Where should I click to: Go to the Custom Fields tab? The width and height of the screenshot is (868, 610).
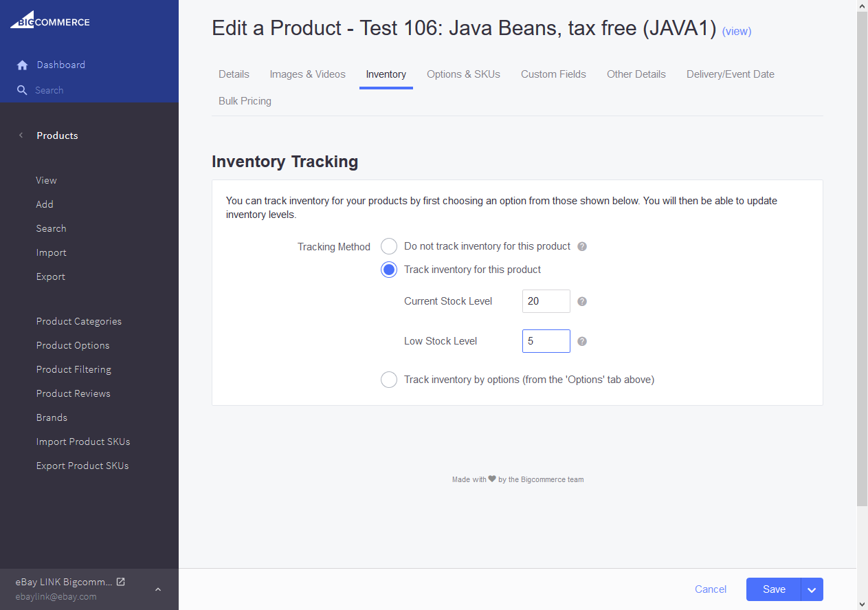coord(553,74)
